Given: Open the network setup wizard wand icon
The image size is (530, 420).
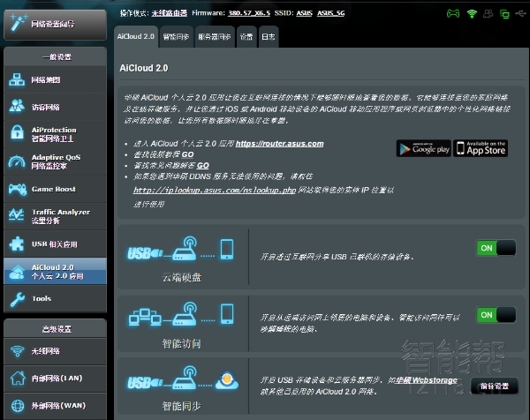Looking at the screenshot, I should pos(19,23).
